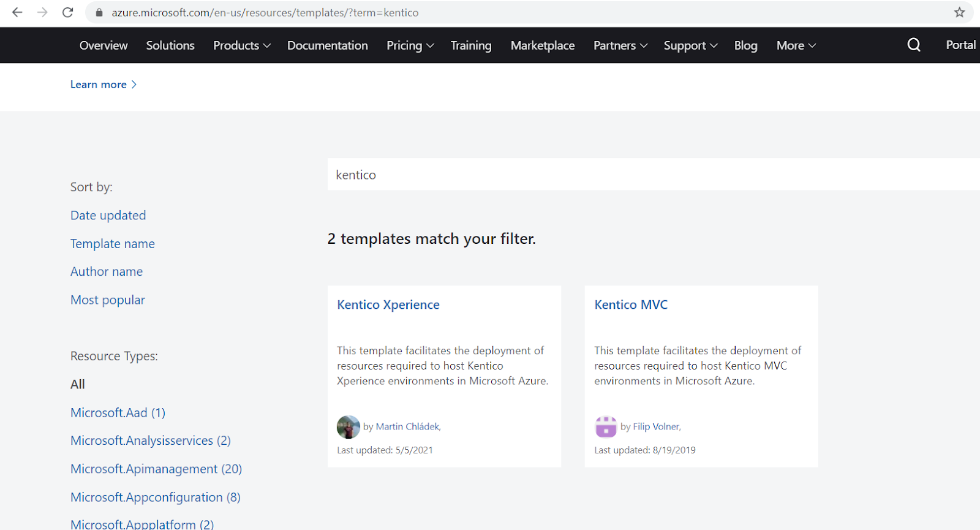Viewport: 980px width, 530px height.
Task: Go to Documentation in the nav bar
Action: [328, 45]
